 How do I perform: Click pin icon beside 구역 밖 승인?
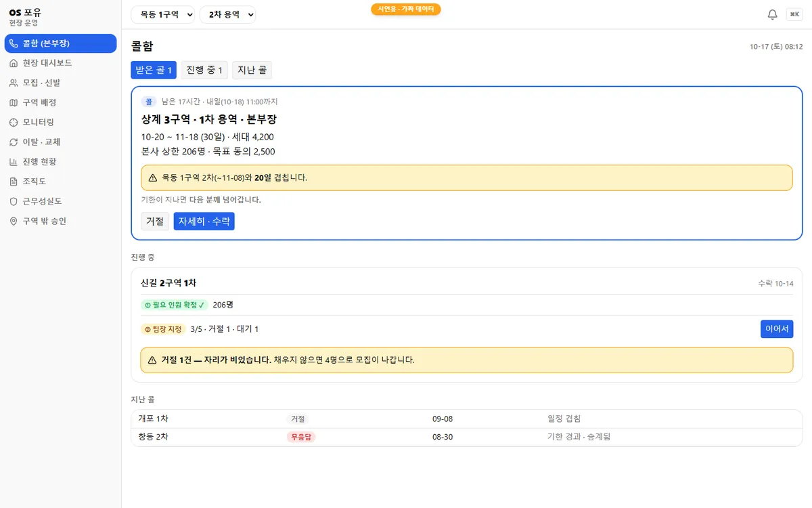click(x=14, y=221)
